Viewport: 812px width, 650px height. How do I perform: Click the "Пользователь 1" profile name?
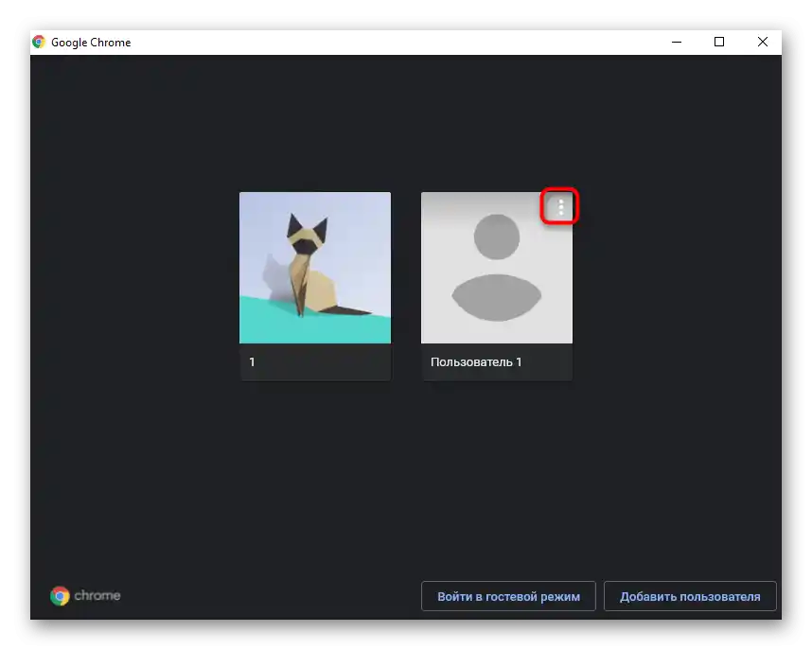(x=476, y=362)
